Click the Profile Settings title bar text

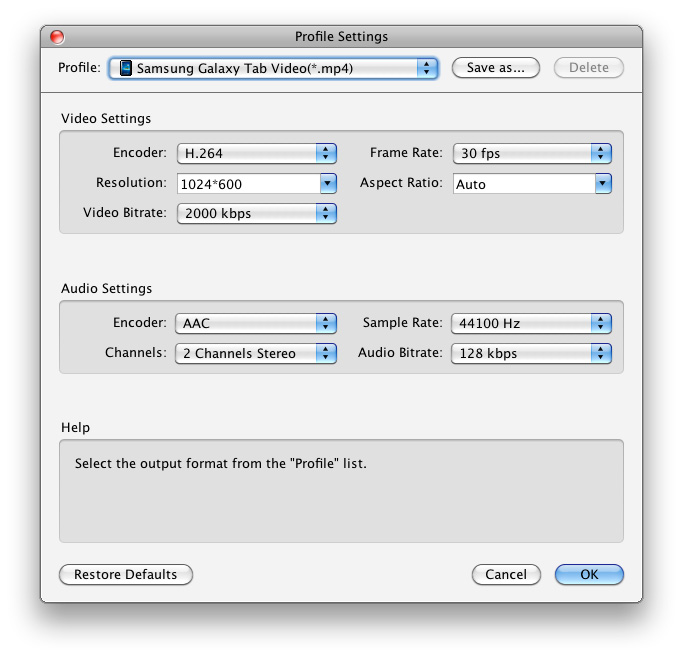click(x=341, y=37)
